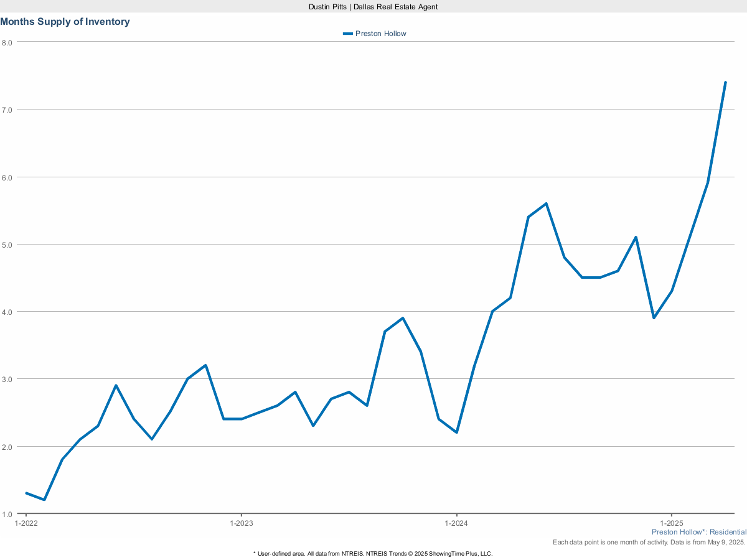Click the final peak data point at 7.4
The image size is (747, 560).
tap(725, 82)
